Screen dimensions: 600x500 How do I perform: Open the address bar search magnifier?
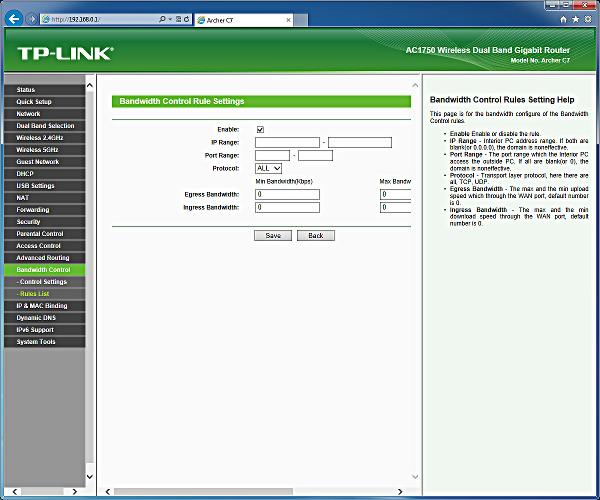tap(162, 19)
